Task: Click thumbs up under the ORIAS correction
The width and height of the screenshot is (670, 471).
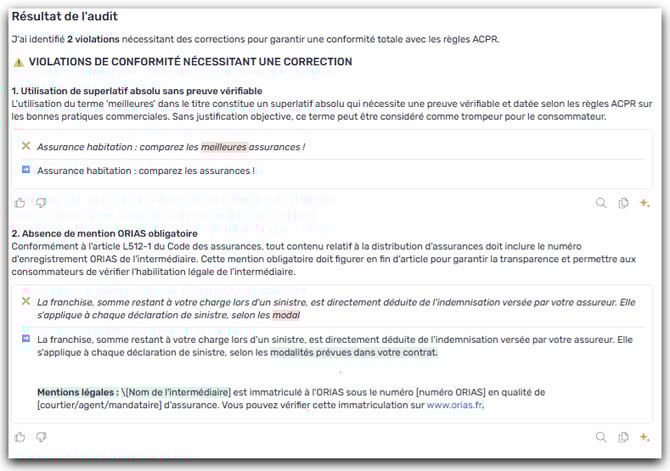Action: (20, 437)
